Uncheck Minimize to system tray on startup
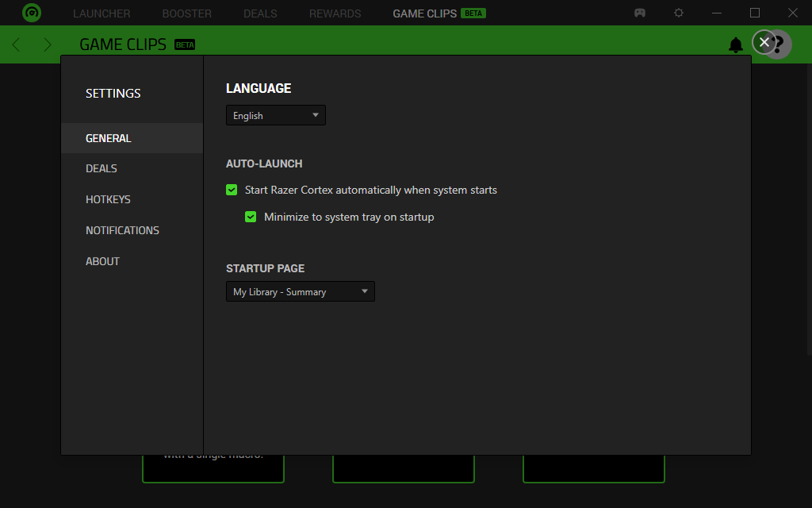 click(251, 217)
